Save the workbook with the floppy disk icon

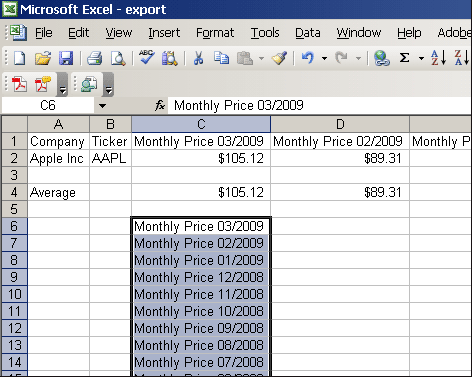point(66,58)
